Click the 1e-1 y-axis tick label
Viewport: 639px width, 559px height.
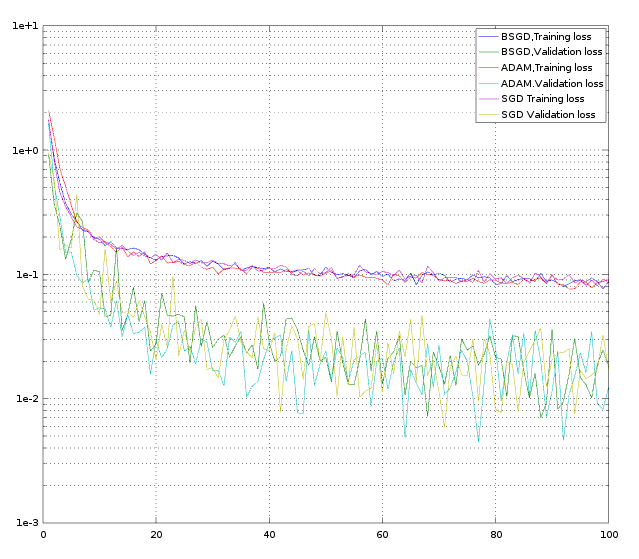point(25,275)
